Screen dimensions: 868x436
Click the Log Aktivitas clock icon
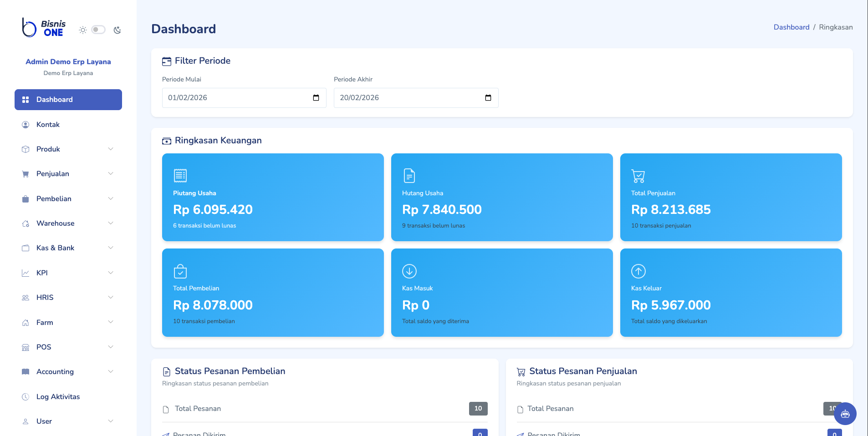[x=26, y=396]
